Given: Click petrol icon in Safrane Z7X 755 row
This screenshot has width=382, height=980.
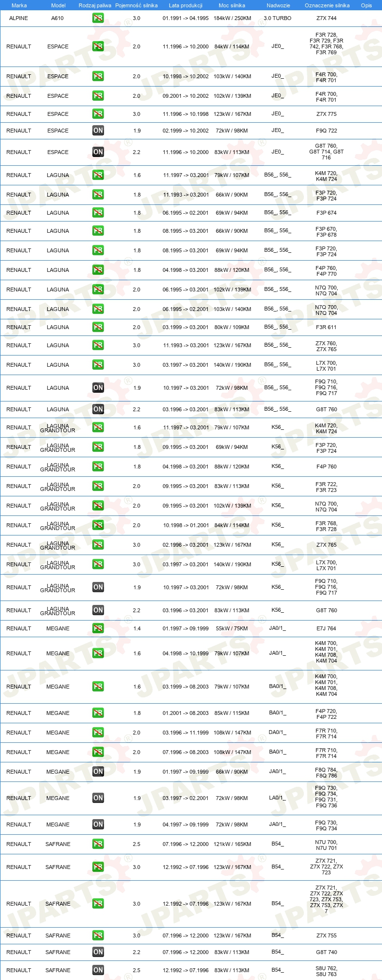Looking at the screenshot, I should click(x=98, y=935).
